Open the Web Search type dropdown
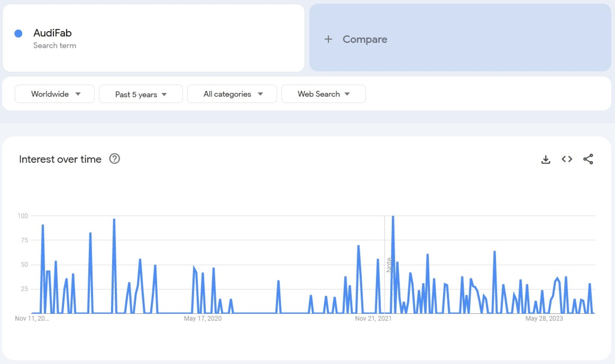This screenshot has width=615, height=364. [x=323, y=94]
